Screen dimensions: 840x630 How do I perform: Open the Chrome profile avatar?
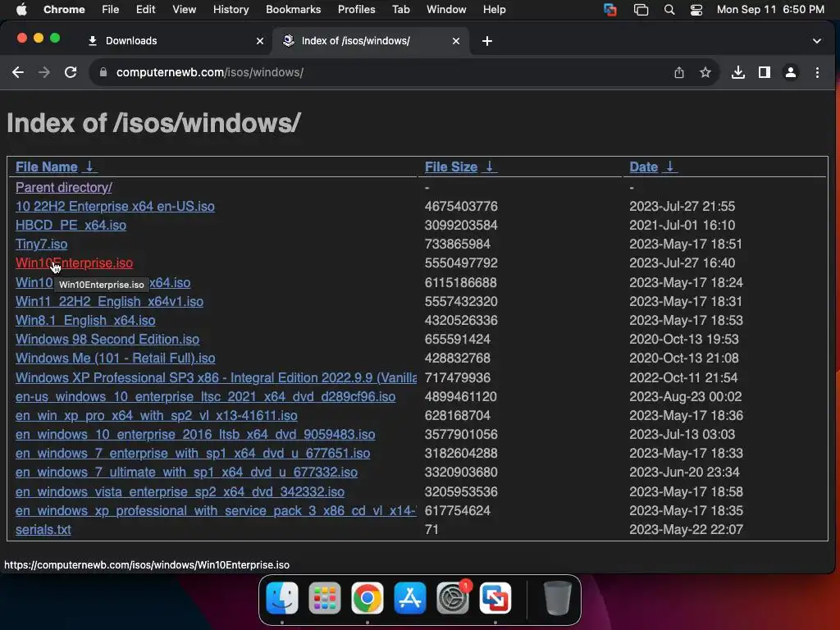(x=790, y=72)
